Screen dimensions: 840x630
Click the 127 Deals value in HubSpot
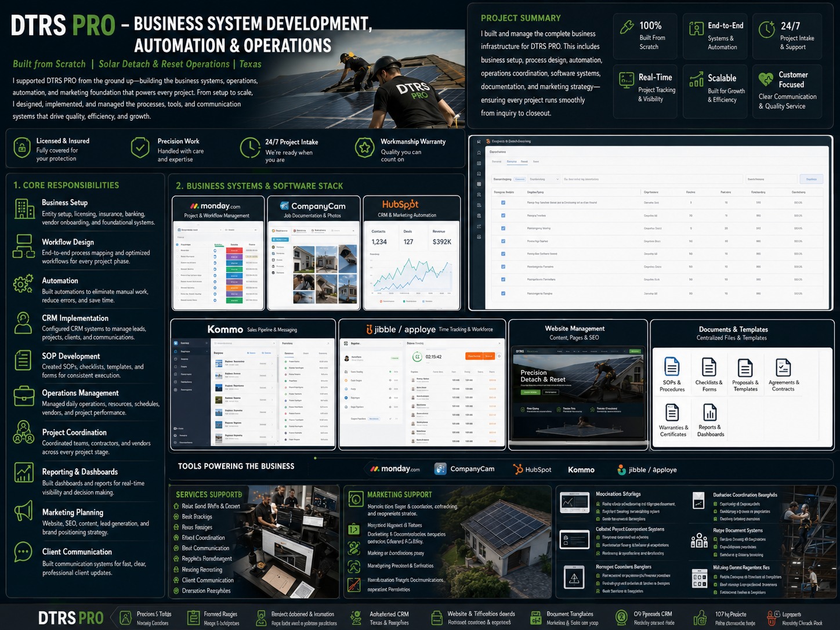click(x=408, y=242)
